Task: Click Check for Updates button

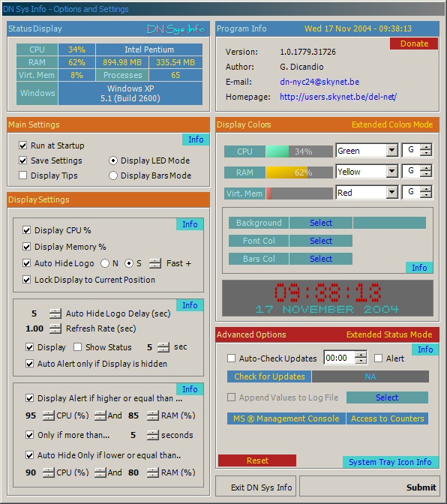Action: click(x=269, y=376)
